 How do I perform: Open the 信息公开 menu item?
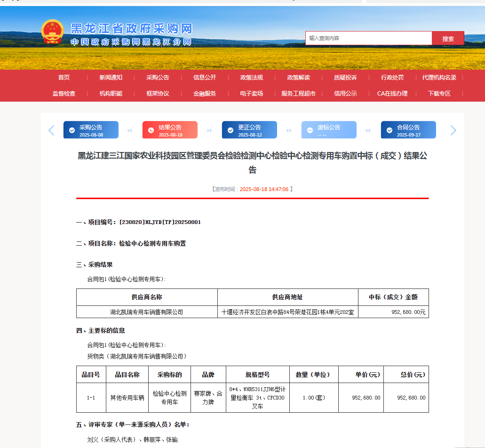click(205, 77)
